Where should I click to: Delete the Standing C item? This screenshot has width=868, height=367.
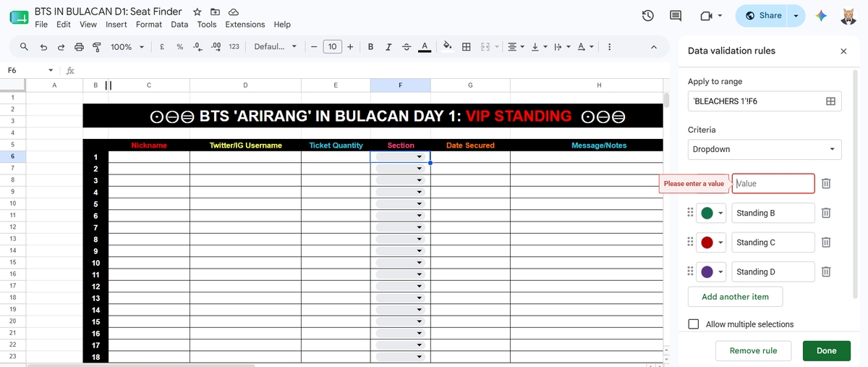point(826,242)
